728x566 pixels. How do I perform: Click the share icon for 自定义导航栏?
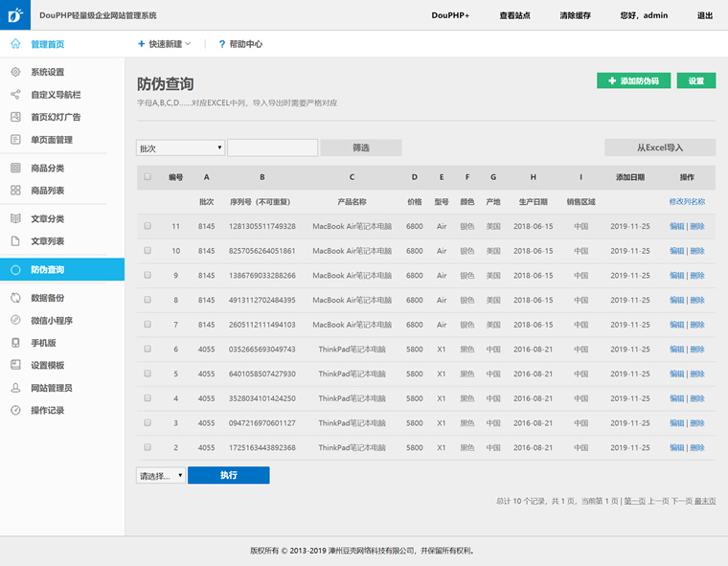(15, 94)
